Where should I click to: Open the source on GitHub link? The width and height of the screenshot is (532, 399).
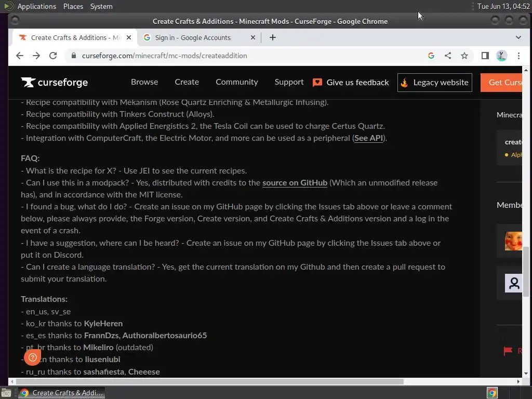(295, 182)
